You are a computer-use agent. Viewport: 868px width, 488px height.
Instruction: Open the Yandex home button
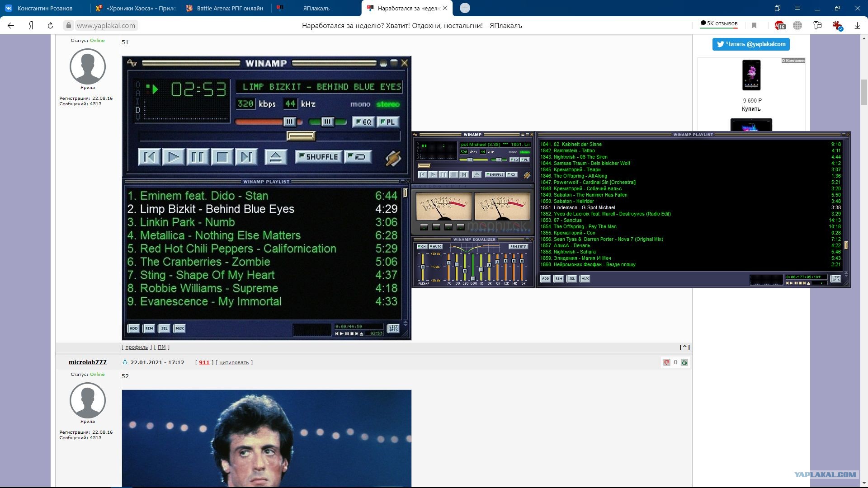31,26
